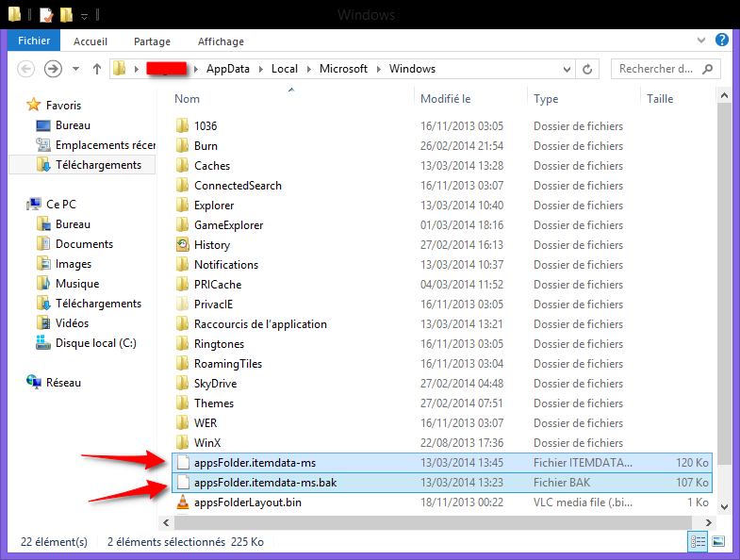This screenshot has width=740, height=560.
Task: Select the SkyDrive folder icon
Action: (x=182, y=384)
